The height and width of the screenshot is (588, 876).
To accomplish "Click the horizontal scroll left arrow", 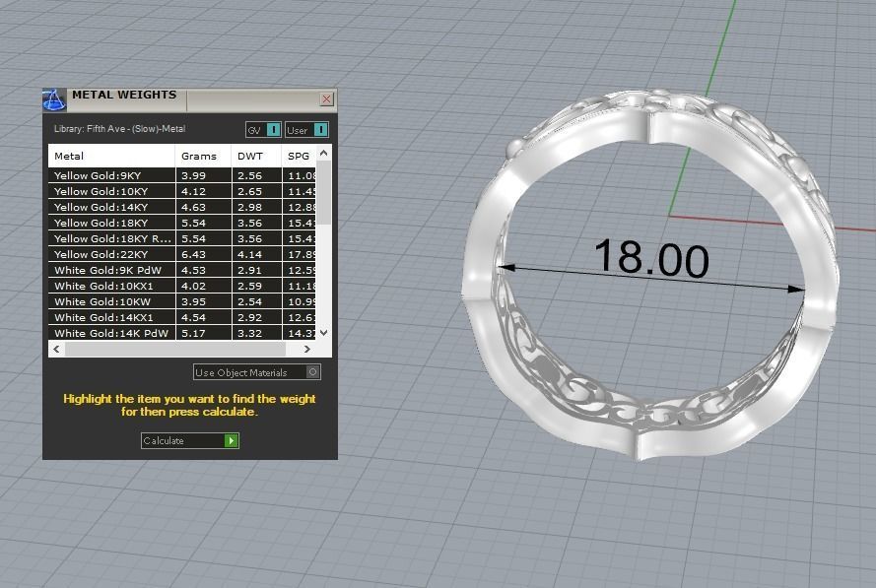I will (56, 349).
